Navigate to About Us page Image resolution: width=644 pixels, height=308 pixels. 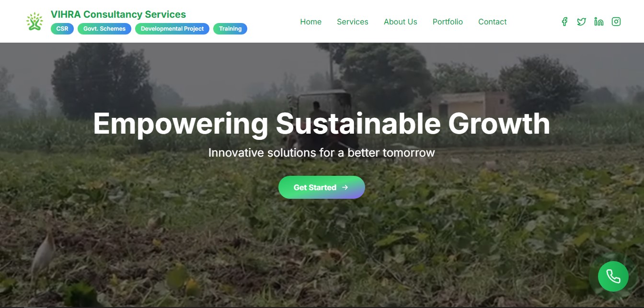click(x=401, y=22)
